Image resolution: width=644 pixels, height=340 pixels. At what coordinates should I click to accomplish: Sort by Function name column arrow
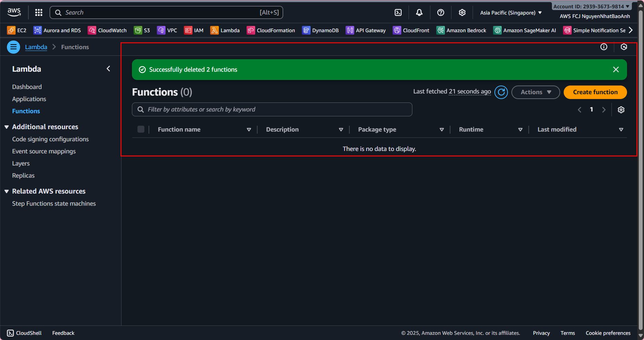[249, 129]
